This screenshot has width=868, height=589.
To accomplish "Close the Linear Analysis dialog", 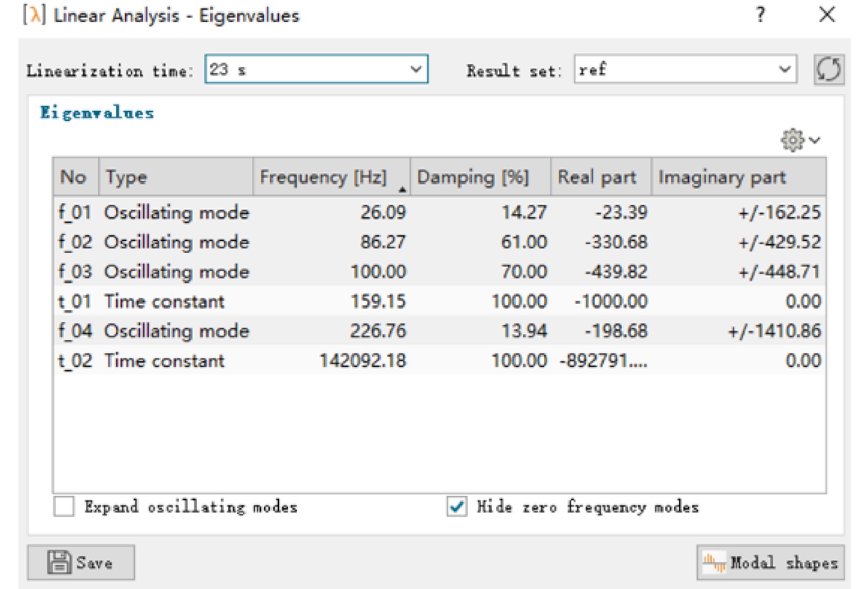I will (x=827, y=15).
